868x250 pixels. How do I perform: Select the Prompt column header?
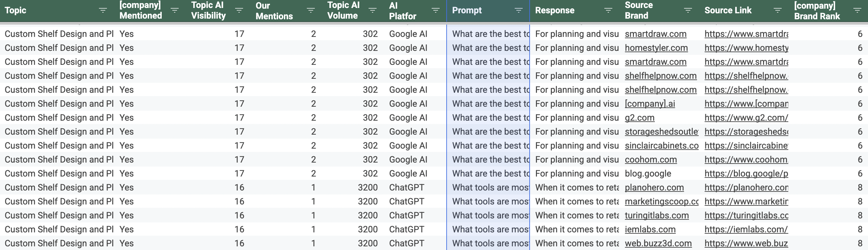(x=488, y=11)
